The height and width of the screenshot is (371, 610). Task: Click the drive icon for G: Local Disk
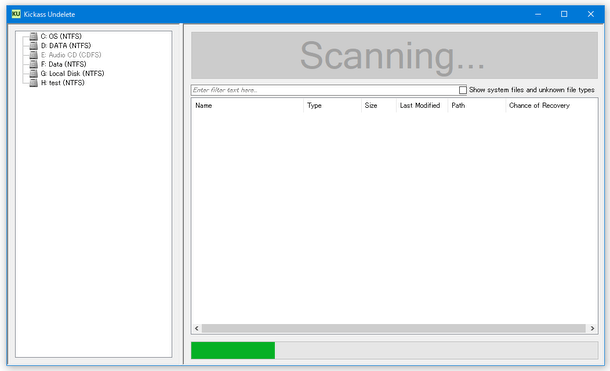[34, 74]
